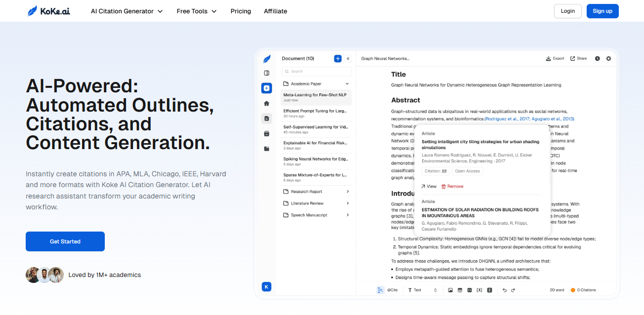Click the '20 word' count text
644x315 pixels.
pos(557,290)
